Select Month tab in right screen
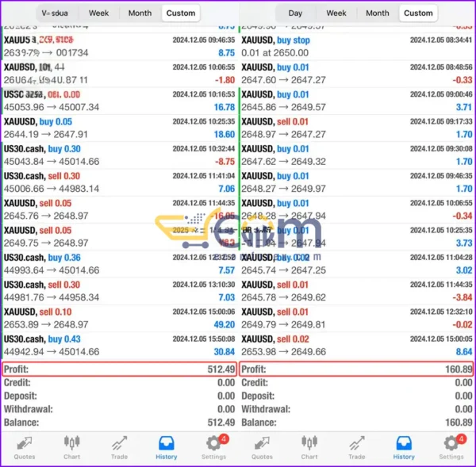 378,13
